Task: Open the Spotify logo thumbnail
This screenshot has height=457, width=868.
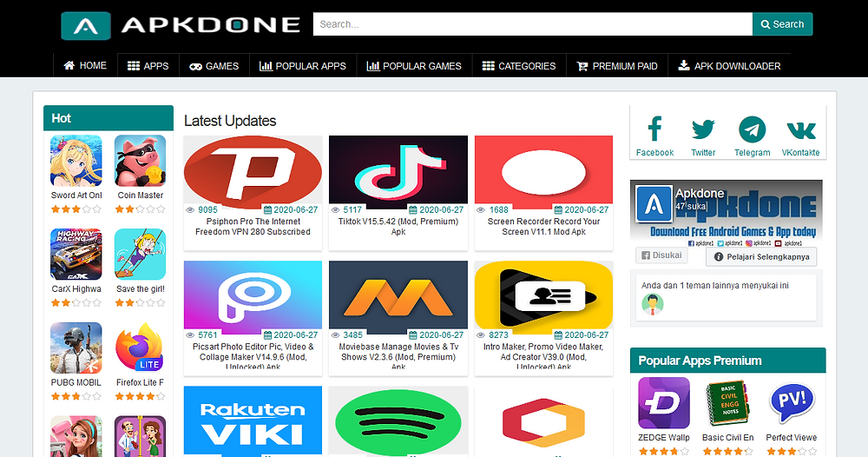Action: pyautogui.click(x=398, y=421)
